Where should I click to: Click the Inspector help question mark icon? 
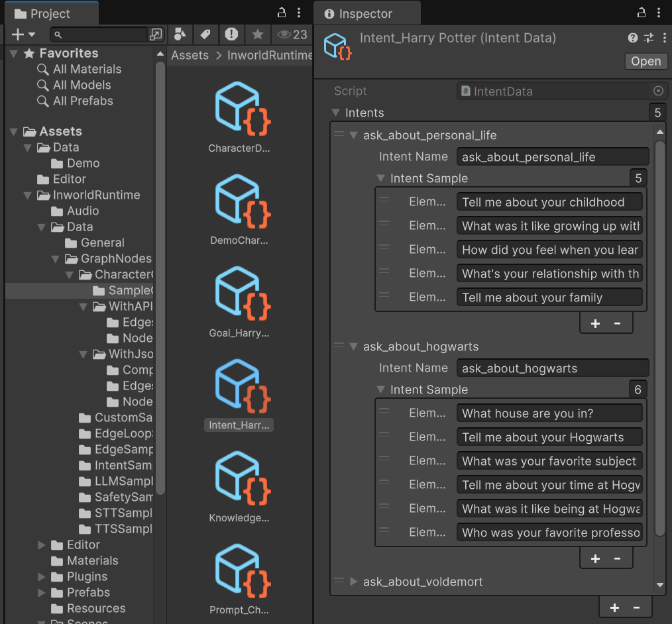pos(632,38)
